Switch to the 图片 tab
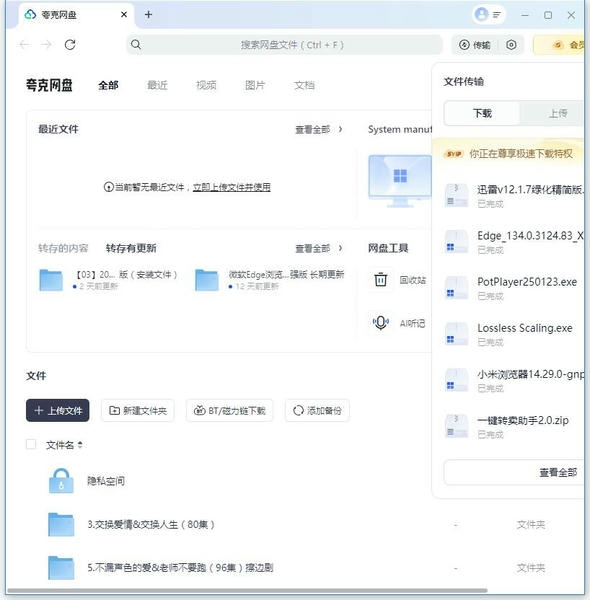The height and width of the screenshot is (600, 590). (255, 85)
